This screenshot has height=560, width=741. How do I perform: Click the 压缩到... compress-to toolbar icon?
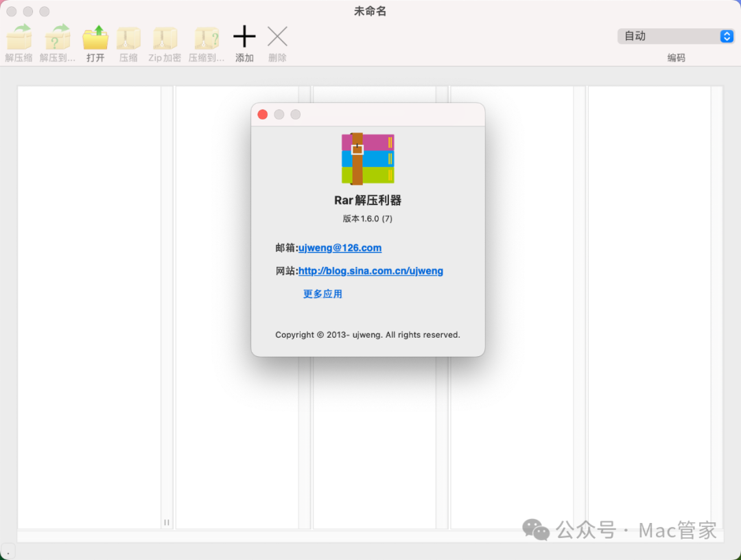click(x=207, y=38)
